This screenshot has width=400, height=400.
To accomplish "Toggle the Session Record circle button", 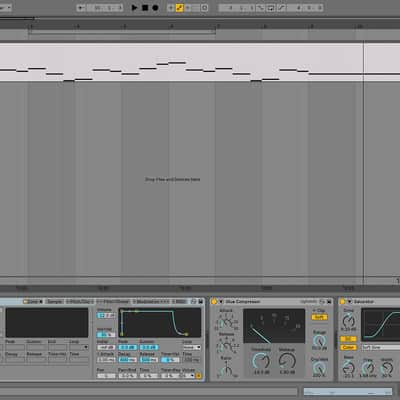I will (205, 8).
